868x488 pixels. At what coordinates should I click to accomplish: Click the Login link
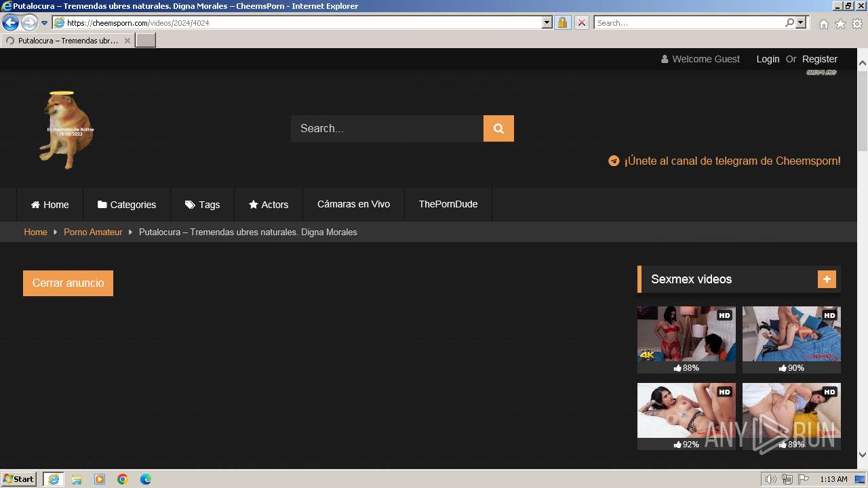click(768, 59)
